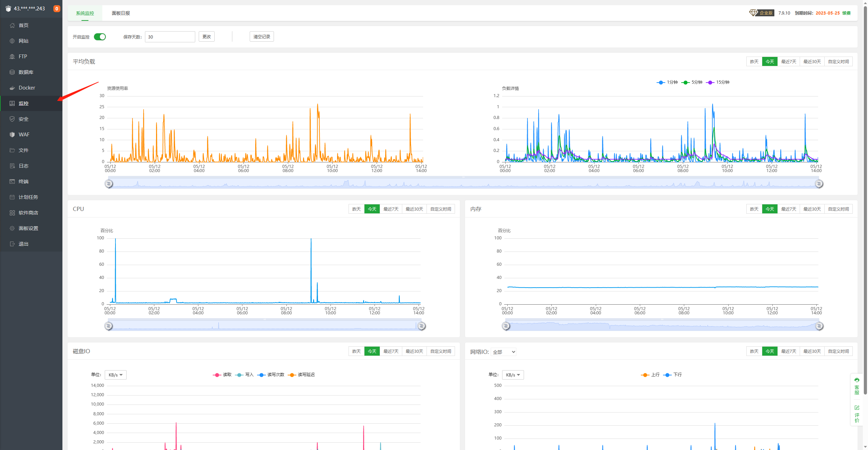Click the security (安全) shield icon
The image size is (868, 450).
tap(12, 119)
